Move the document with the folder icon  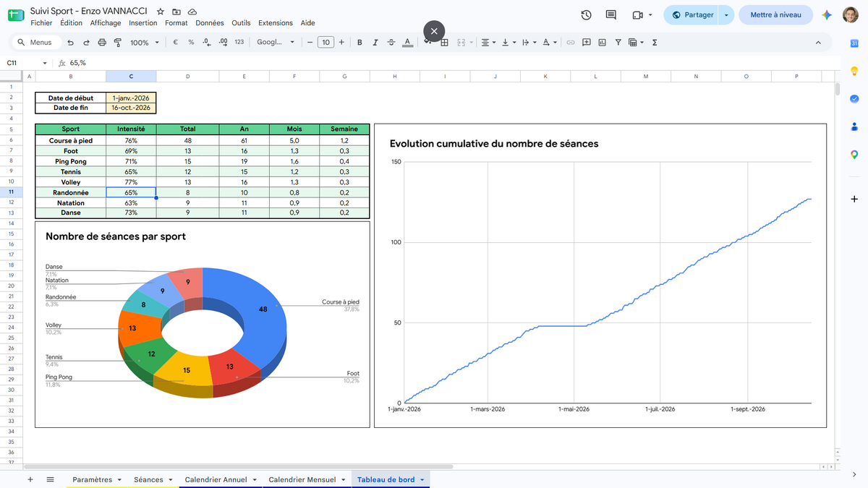(176, 12)
